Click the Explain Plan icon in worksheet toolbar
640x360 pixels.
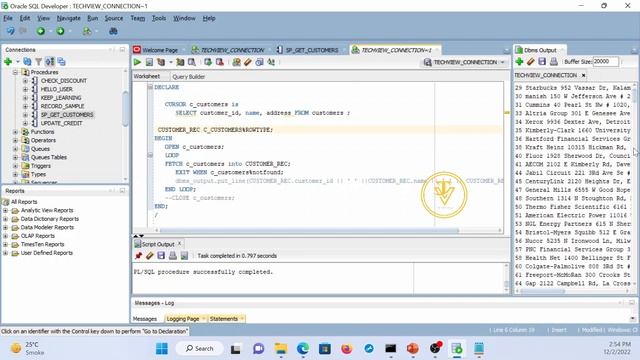(161, 62)
